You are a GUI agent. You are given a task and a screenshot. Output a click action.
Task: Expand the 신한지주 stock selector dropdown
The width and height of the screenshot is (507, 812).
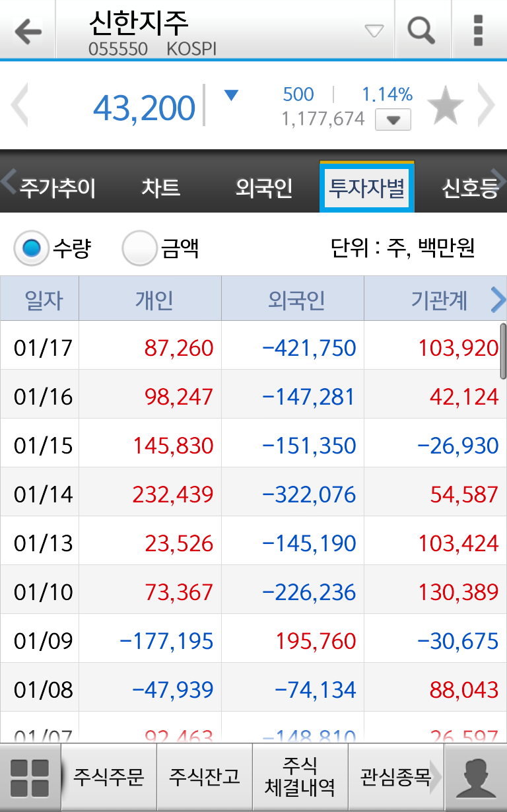pos(374,30)
